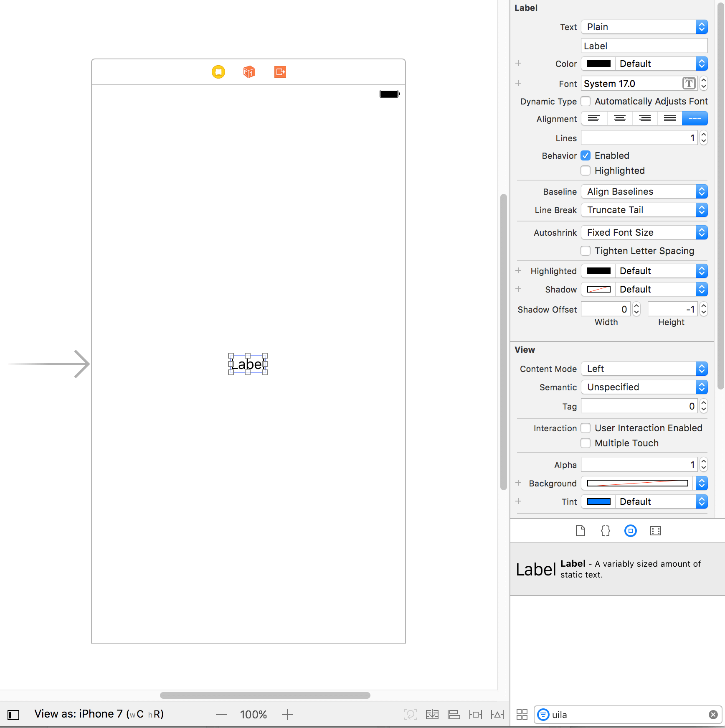The height and width of the screenshot is (728, 725).
Task: Enable Tighten Letter Spacing
Action: pos(586,251)
